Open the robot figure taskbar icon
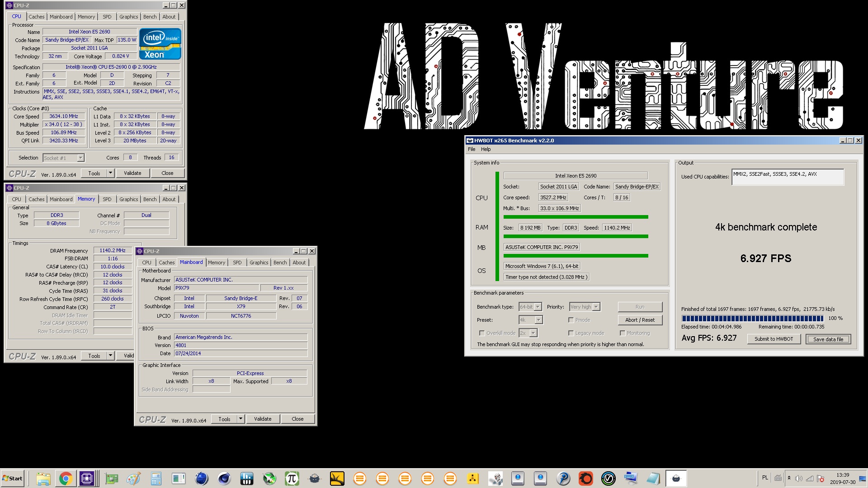 (495, 479)
